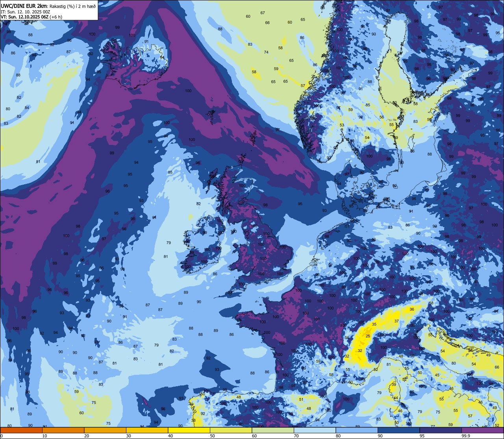Viewport: 504px width, 439px height.
Task: Click the "45" humidity value over Italy
Action: tap(437, 375)
